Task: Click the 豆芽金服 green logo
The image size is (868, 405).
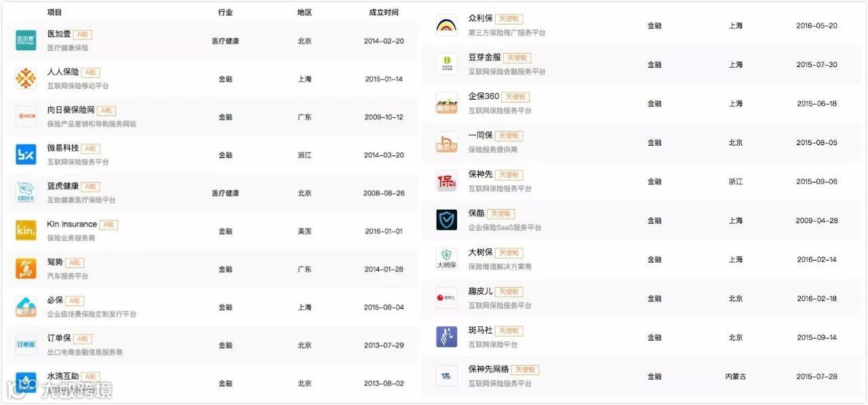Action: click(x=446, y=64)
